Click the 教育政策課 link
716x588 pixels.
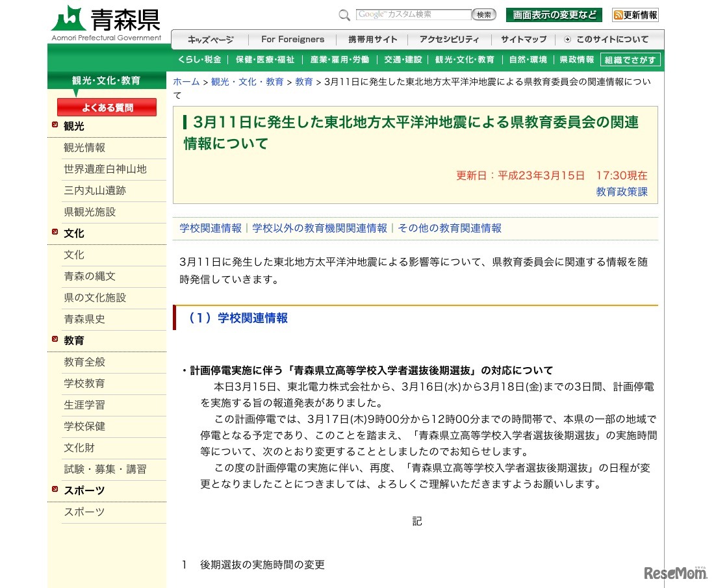[622, 192]
